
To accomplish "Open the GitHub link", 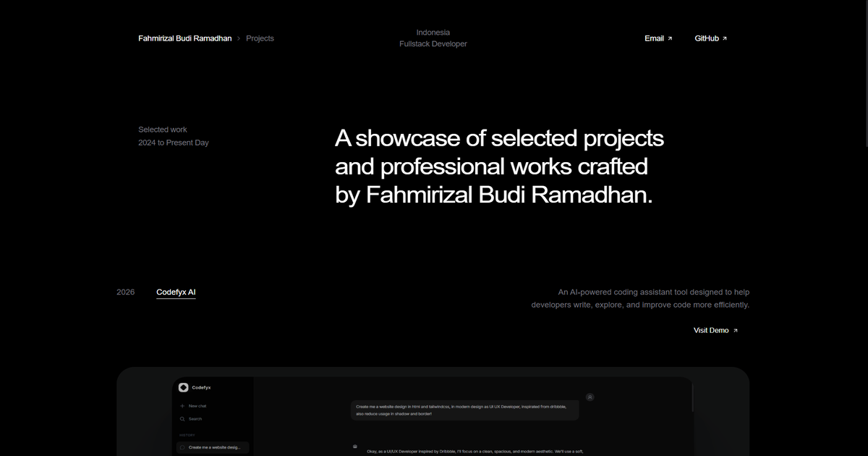I will pos(711,38).
